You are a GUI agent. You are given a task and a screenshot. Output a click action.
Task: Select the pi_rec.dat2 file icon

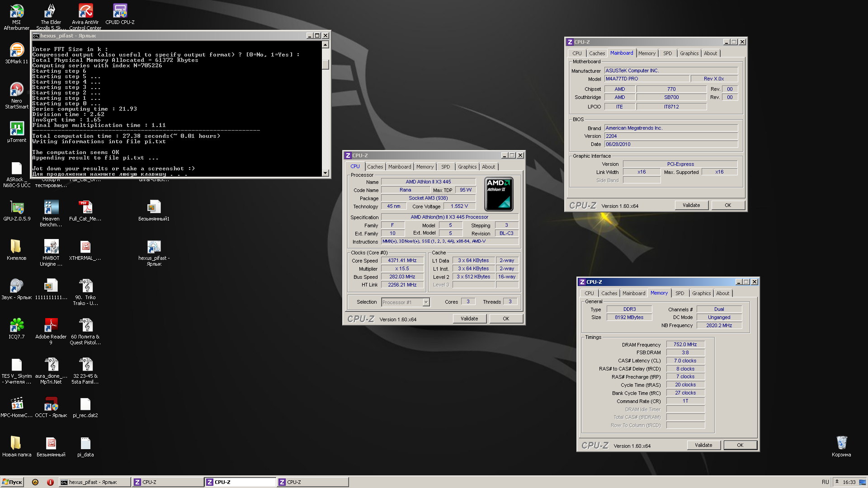tap(85, 407)
